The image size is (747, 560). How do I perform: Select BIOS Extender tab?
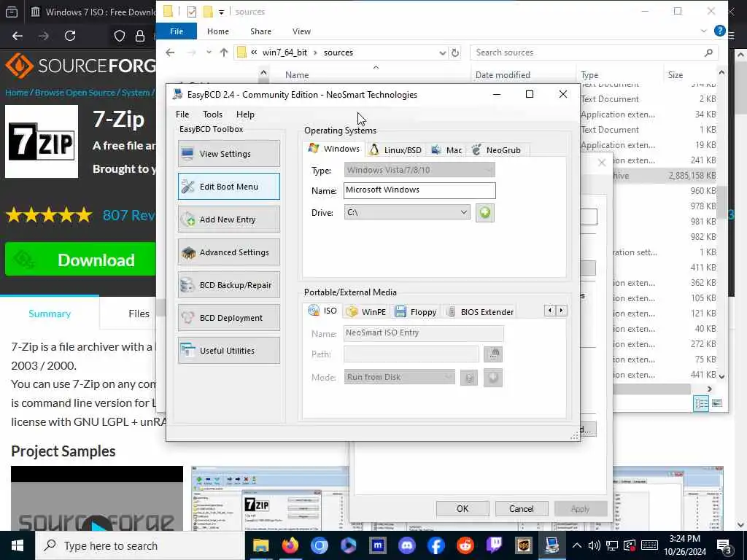coord(481,312)
